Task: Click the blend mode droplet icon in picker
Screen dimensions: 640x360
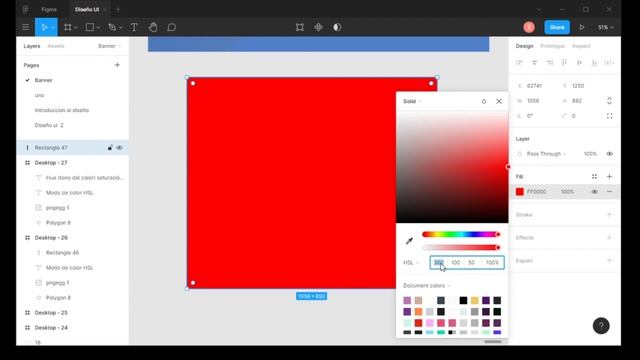Action: point(484,101)
